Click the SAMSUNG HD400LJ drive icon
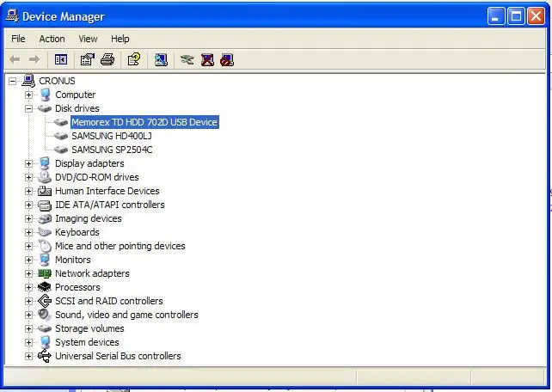 click(x=61, y=136)
